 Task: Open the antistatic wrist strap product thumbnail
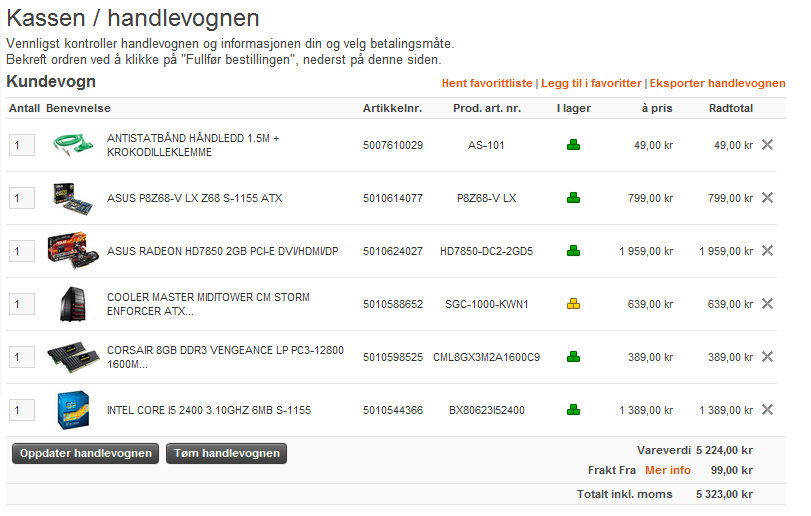click(x=73, y=145)
